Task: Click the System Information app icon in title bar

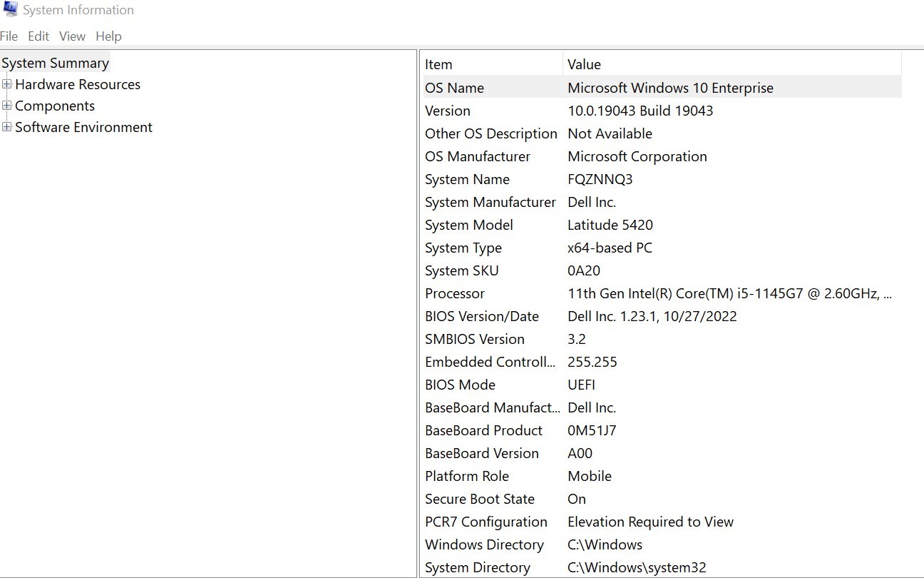Action: (9, 9)
